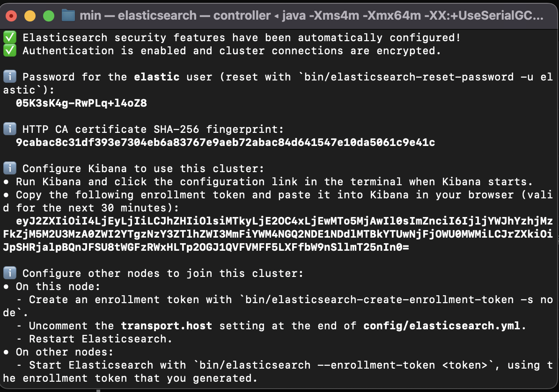The height and width of the screenshot is (392, 559).
Task: Click the first line of enrollment token
Action: 284,221
